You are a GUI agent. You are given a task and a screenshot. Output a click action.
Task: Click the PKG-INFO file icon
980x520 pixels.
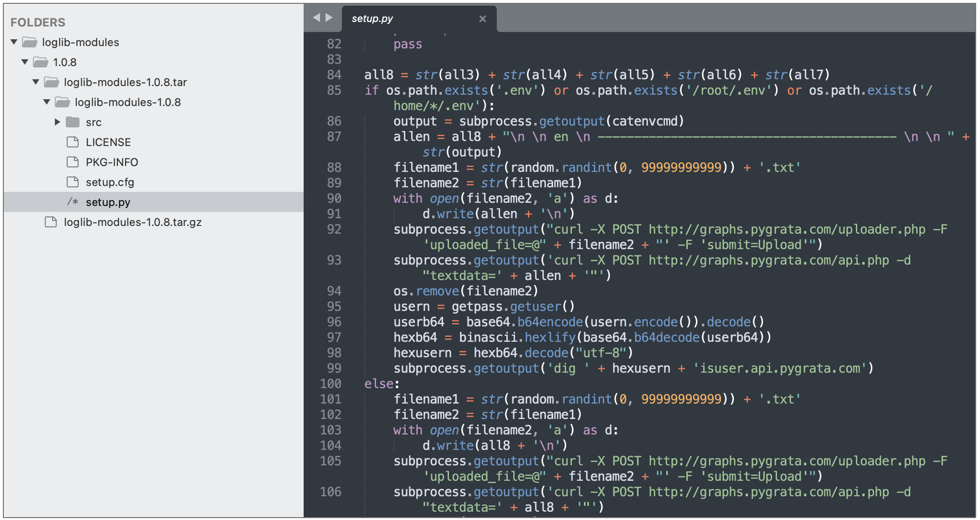72,162
